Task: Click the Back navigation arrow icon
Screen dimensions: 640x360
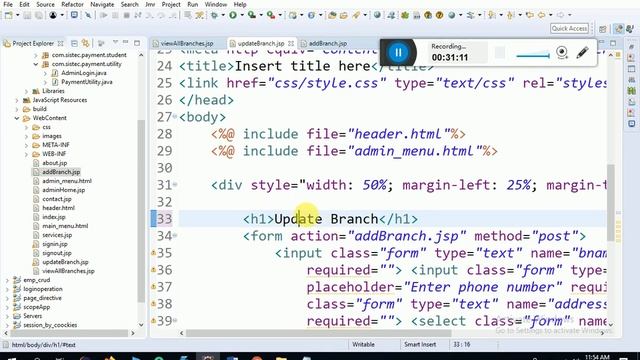Action: pos(542,15)
